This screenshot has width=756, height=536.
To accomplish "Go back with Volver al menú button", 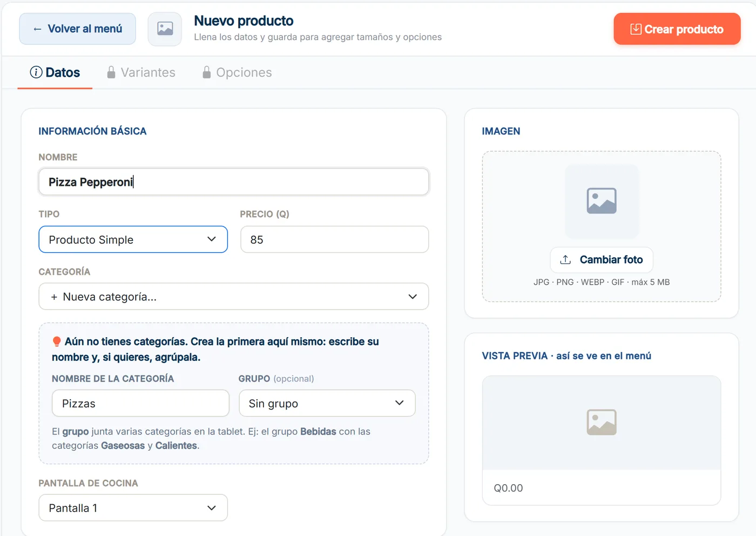I will (77, 29).
